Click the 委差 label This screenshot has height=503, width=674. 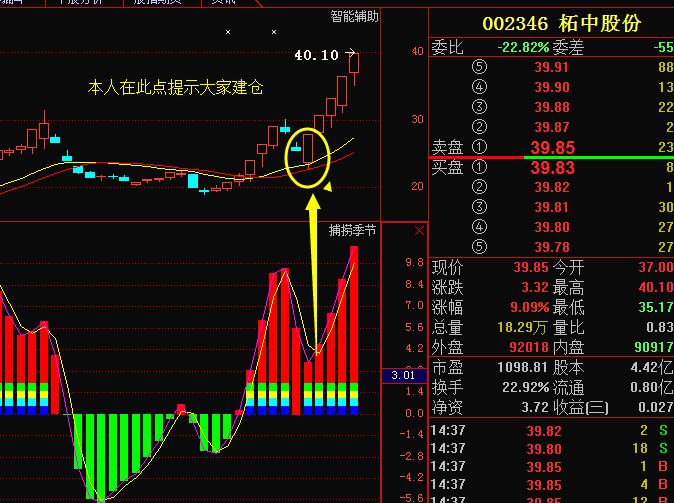click(x=568, y=47)
